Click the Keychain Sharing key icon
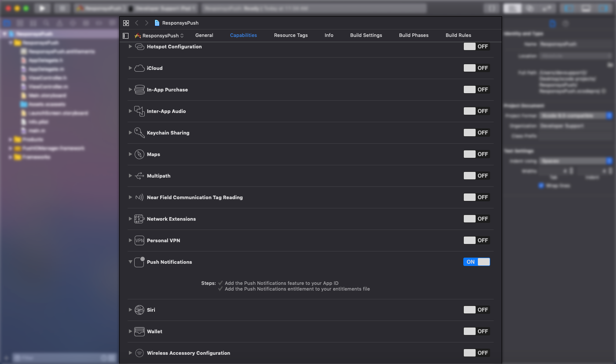The height and width of the screenshot is (364, 616). (139, 133)
